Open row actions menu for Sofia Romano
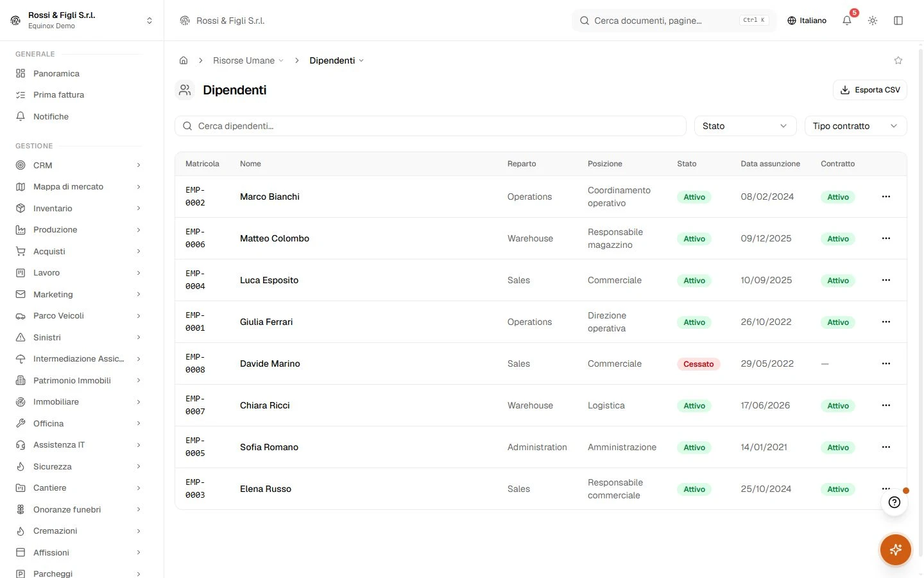 click(886, 447)
